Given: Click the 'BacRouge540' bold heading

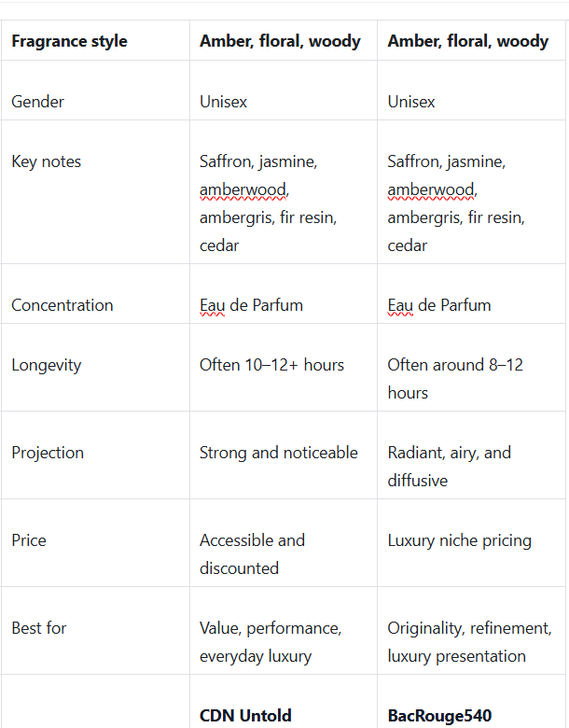Looking at the screenshot, I should tap(439, 716).
